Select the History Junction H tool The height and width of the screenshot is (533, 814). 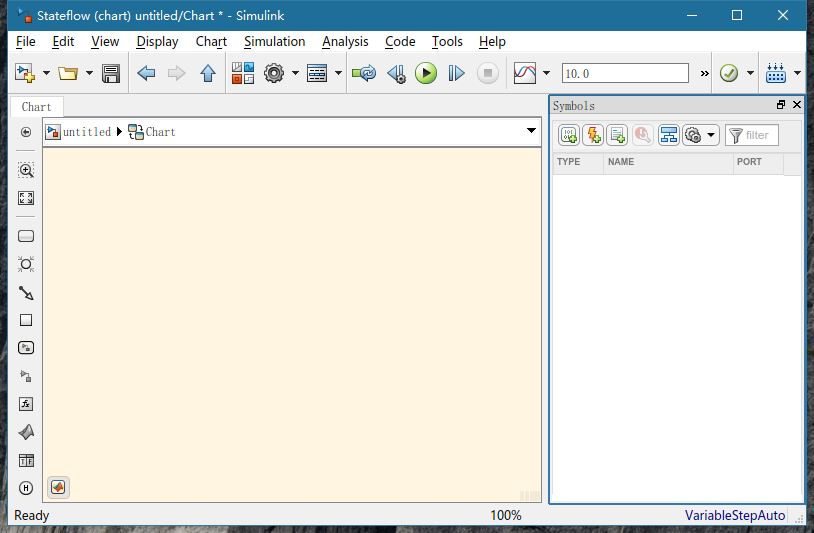[x=26, y=488]
